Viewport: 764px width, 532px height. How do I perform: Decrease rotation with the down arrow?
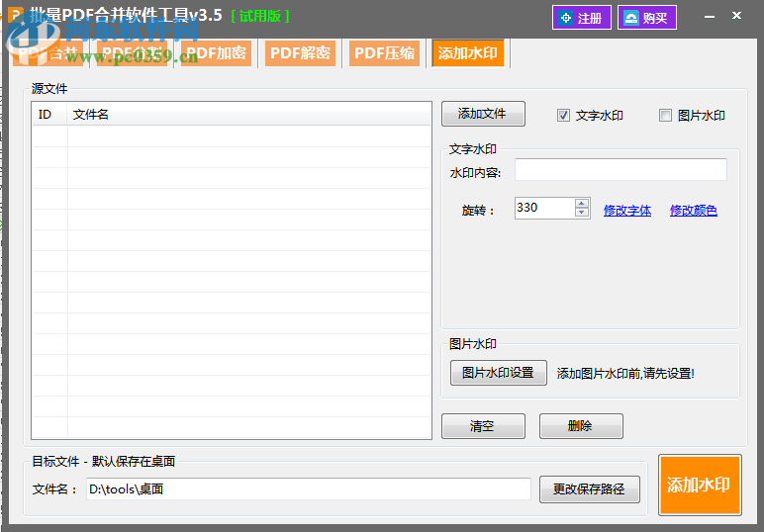[582, 213]
